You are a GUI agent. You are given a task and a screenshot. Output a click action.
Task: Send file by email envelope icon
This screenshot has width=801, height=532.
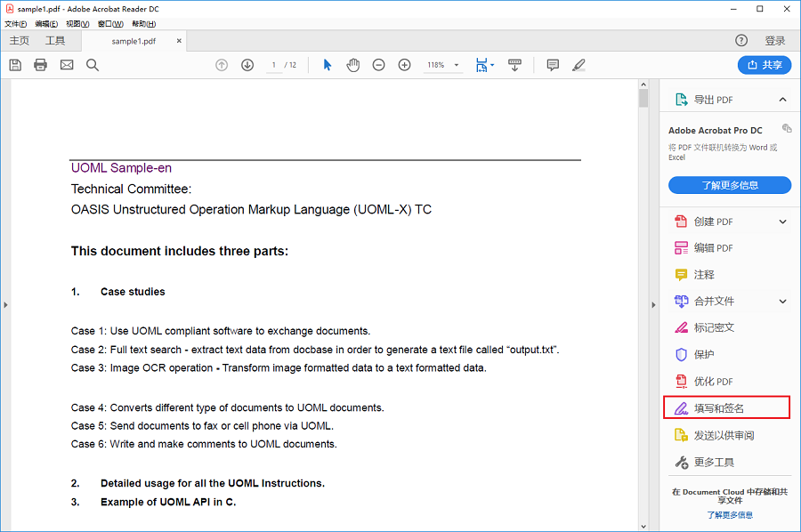click(x=67, y=65)
